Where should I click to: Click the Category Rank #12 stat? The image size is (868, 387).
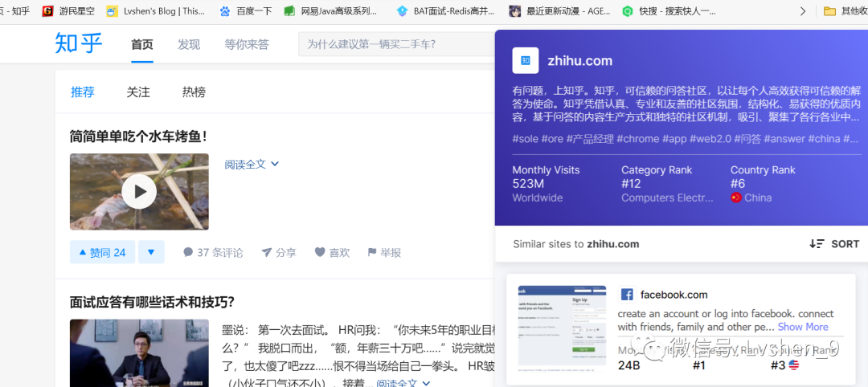pos(668,184)
